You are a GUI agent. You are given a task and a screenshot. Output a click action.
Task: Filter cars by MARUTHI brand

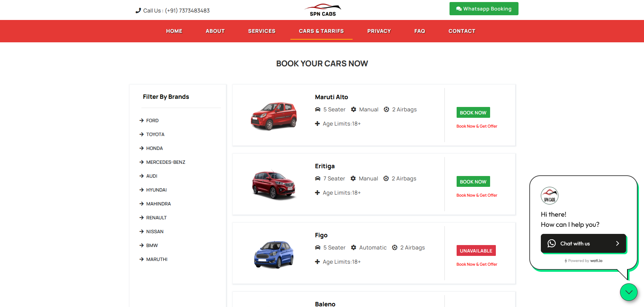tap(157, 259)
